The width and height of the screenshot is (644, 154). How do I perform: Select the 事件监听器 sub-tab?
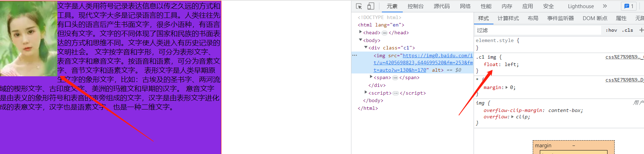coord(560,18)
